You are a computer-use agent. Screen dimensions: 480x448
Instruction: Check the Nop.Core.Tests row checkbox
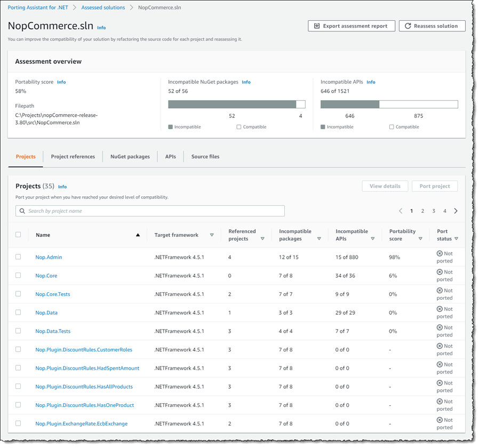coord(18,294)
